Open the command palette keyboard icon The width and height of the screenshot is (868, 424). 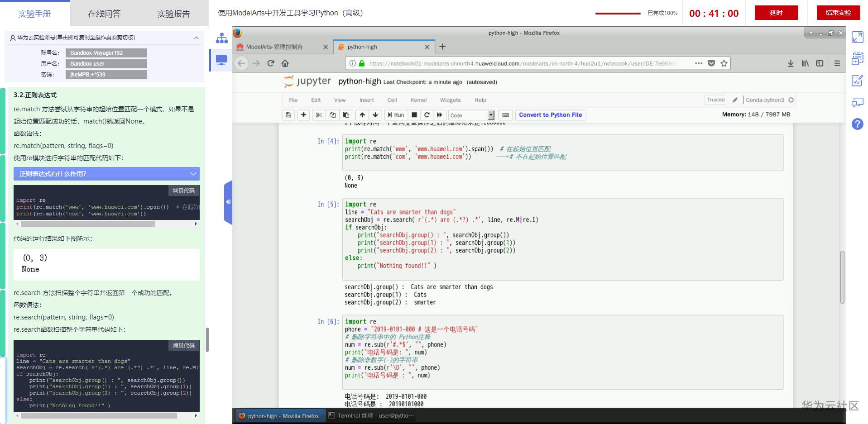(505, 115)
